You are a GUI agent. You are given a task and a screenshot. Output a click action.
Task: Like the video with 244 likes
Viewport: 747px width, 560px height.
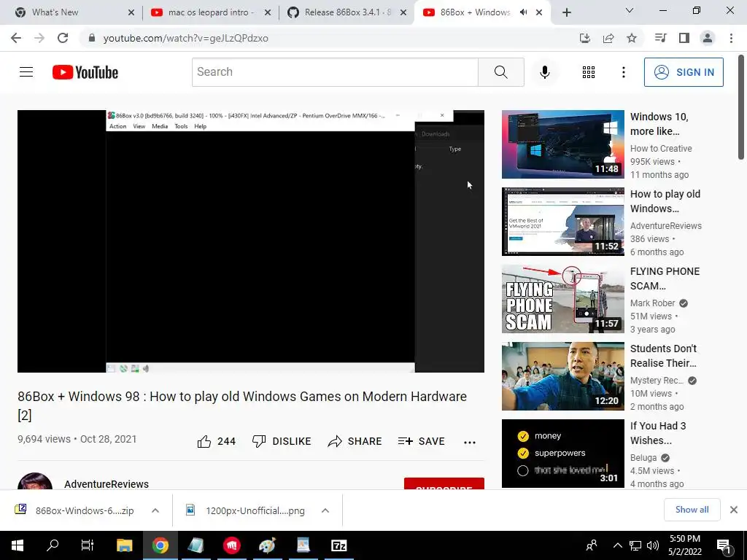[x=216, y=441]
